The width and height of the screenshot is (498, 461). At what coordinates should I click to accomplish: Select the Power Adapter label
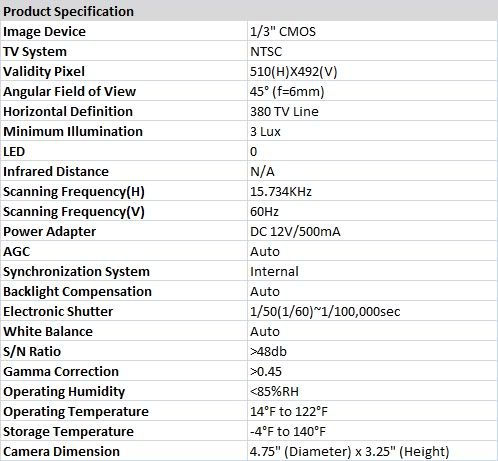50,232
